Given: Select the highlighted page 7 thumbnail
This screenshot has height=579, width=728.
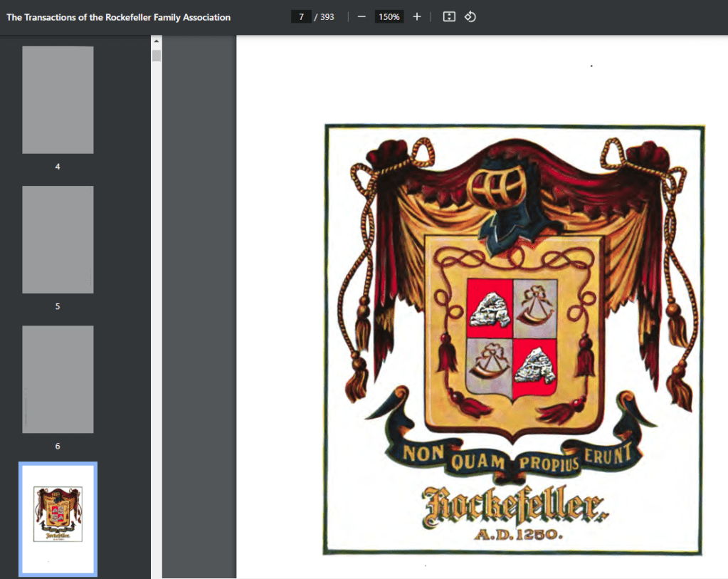Looking at the screenshot, I should click(58, 518).
